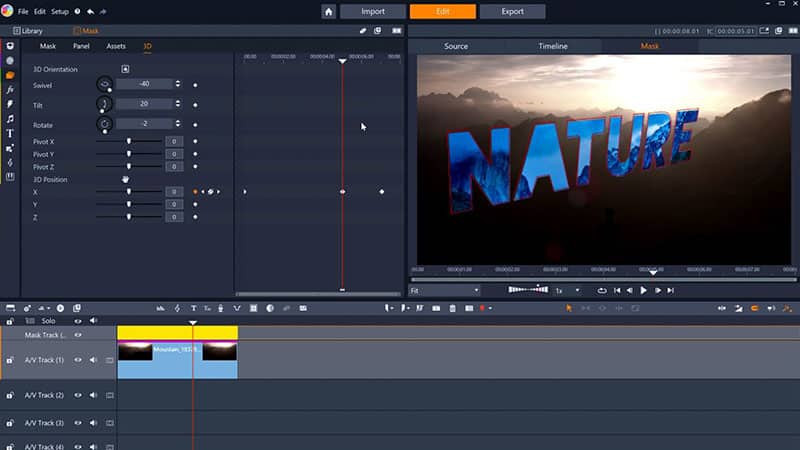
Task: Click the Undo arrow in the top bar
Action: [91, 11]
